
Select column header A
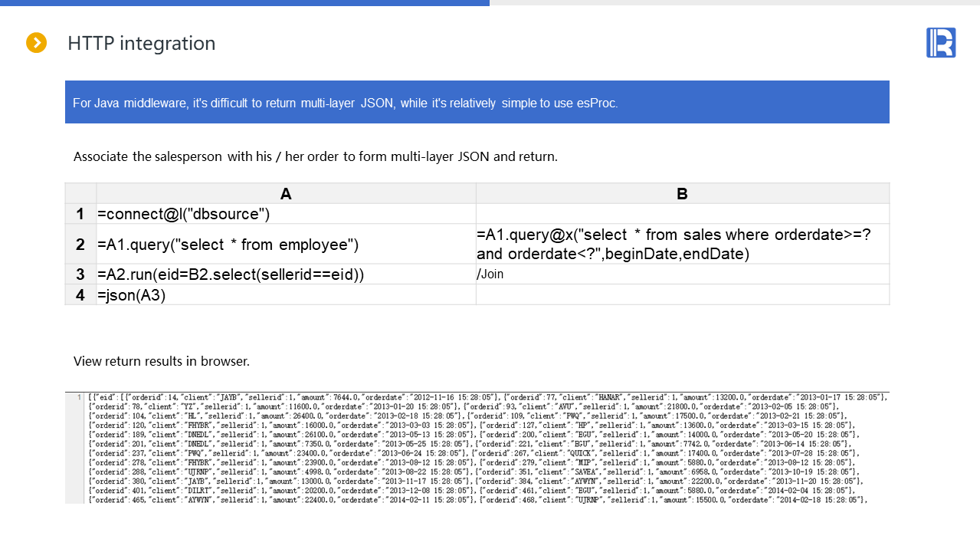pyautogui.click(x=286, y=194)
